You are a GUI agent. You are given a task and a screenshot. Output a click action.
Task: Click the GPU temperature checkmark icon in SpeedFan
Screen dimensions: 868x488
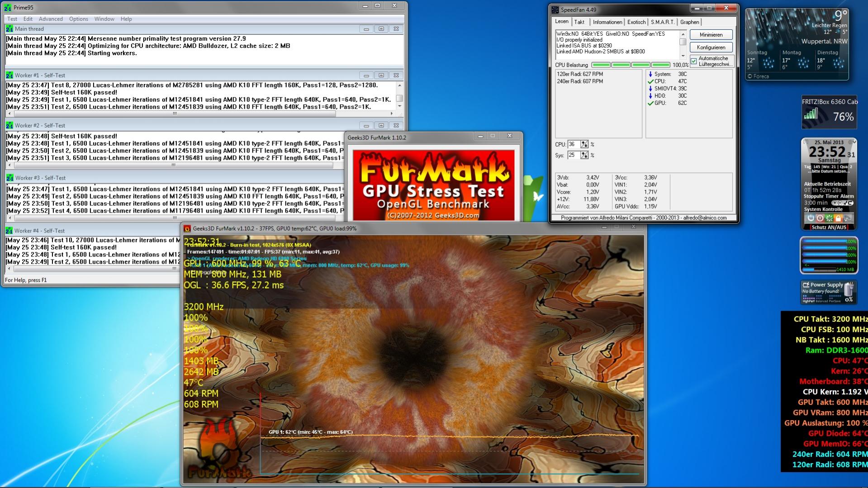(x=650, y=103)
